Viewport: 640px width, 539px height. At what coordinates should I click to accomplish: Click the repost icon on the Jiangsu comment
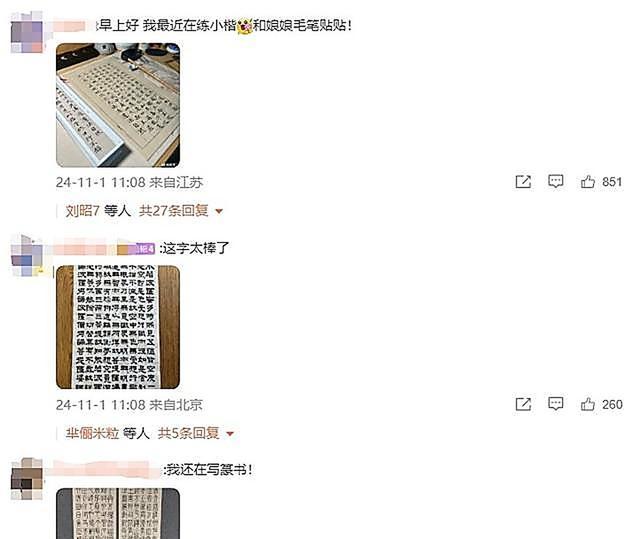pyautogui.click(x=523, y=182)
